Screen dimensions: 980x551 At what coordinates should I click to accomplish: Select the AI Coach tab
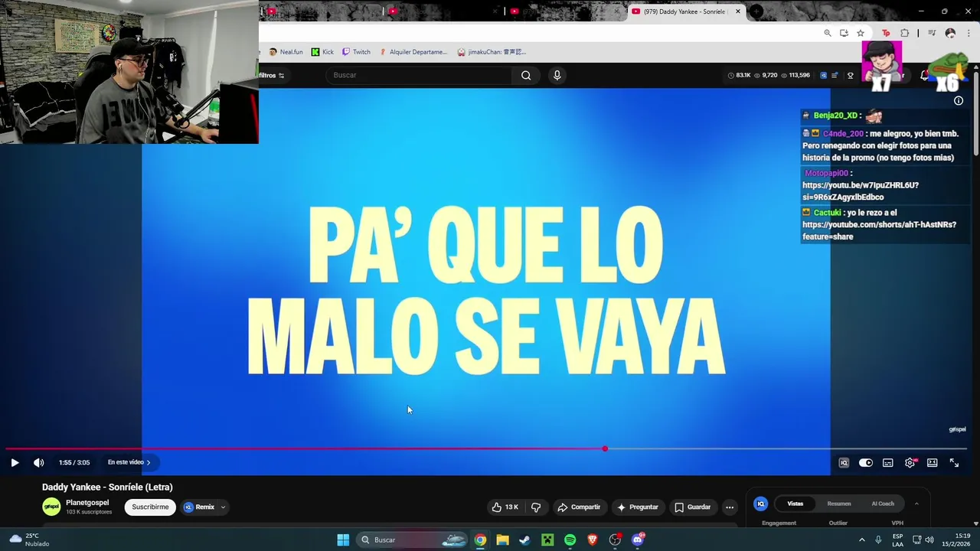[883, 504]
